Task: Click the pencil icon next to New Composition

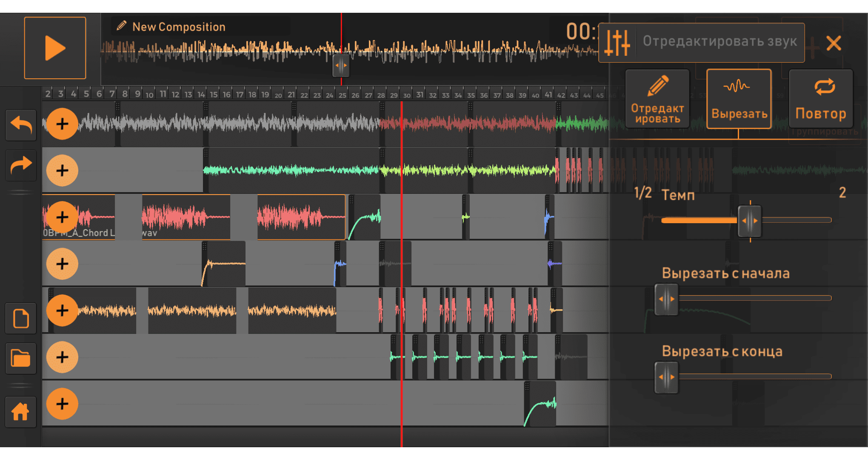Action: (x=122, y=26)
